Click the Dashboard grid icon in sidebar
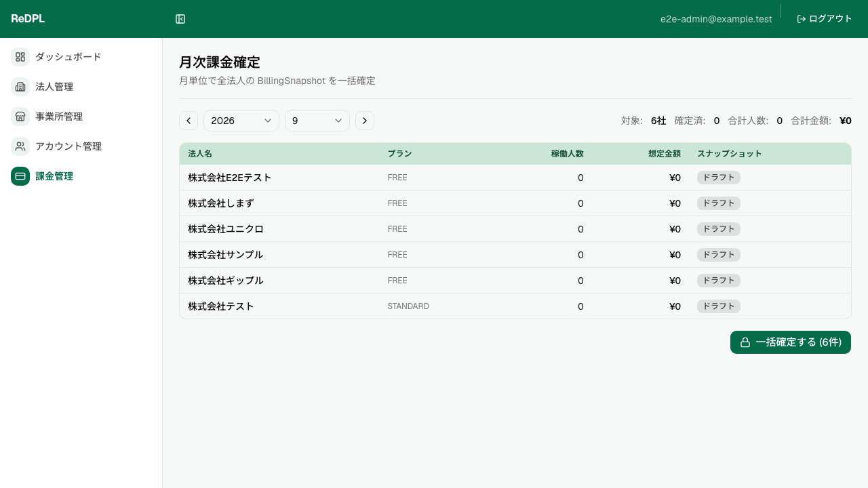This screenshot has width=868, height=488. tap(20, 57)
